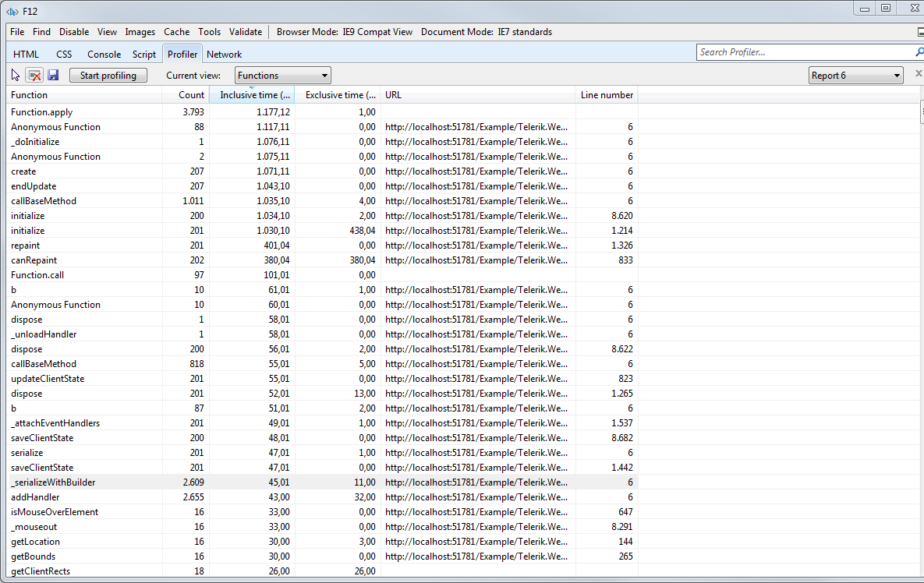Open the File menu

point(17,32)
